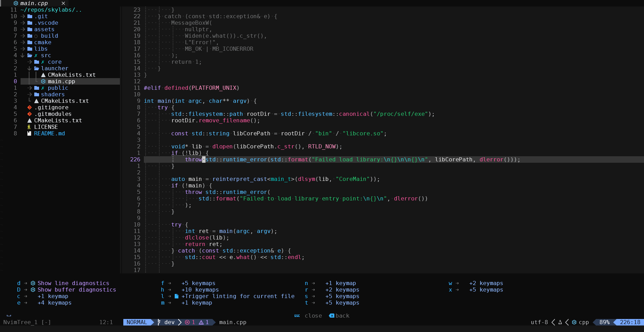Open the w +2 keymaps group
644x332 pixels.
pyautogui.click(x=486, y=283)
